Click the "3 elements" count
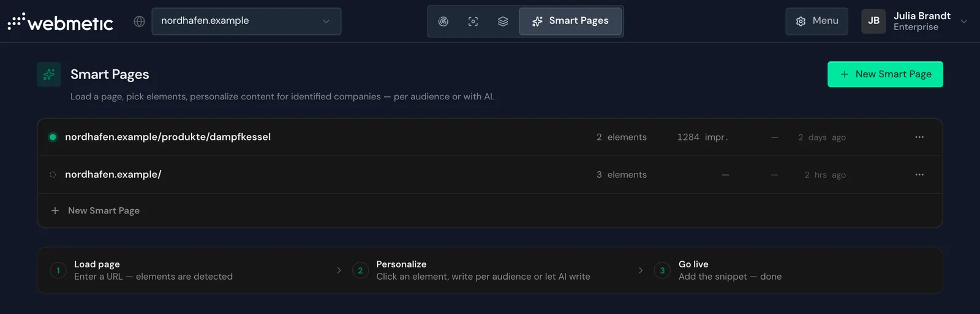 622,175
